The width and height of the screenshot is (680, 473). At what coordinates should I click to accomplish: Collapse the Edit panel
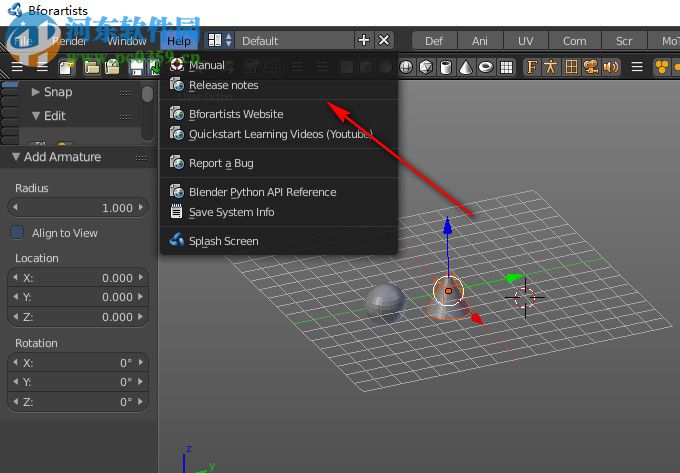(x=36, y=116)
